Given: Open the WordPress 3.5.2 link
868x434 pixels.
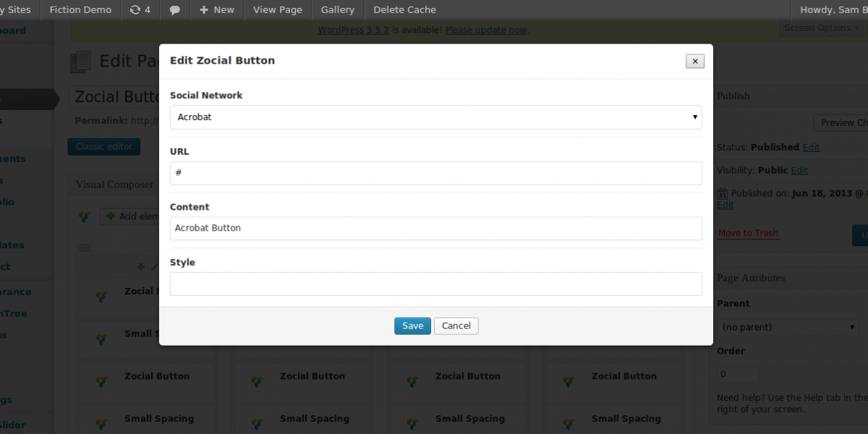Looking at the screenshot, I should [353, 30].
